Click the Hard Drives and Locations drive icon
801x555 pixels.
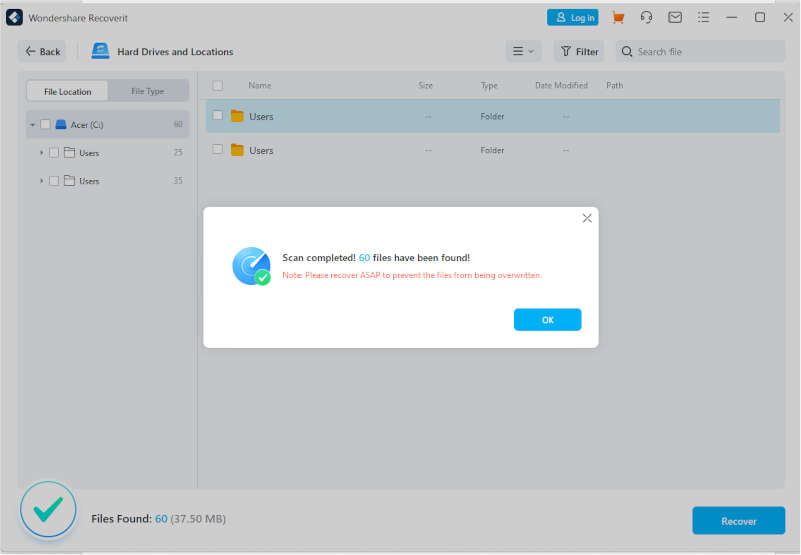click(101, 51)
